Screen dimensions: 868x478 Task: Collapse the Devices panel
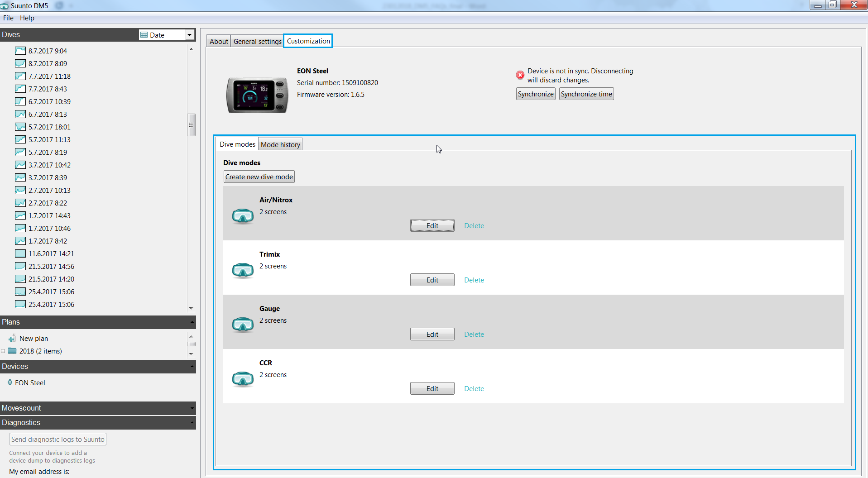tap(192, 367)
